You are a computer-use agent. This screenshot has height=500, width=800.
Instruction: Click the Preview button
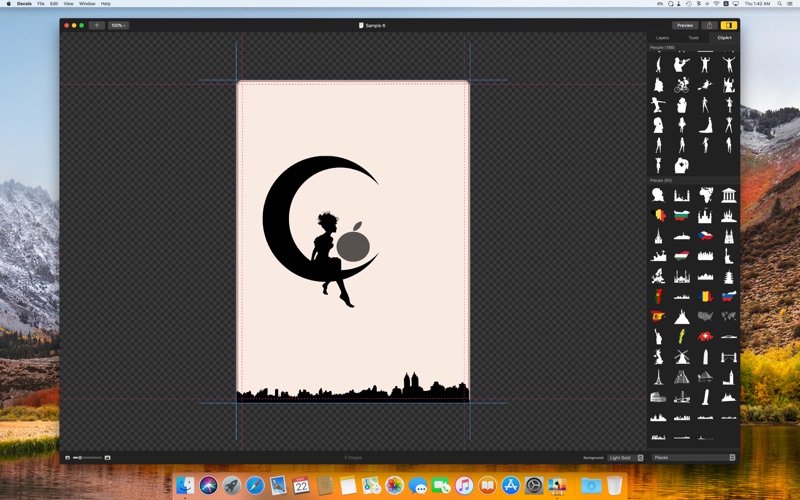point(685,25)
